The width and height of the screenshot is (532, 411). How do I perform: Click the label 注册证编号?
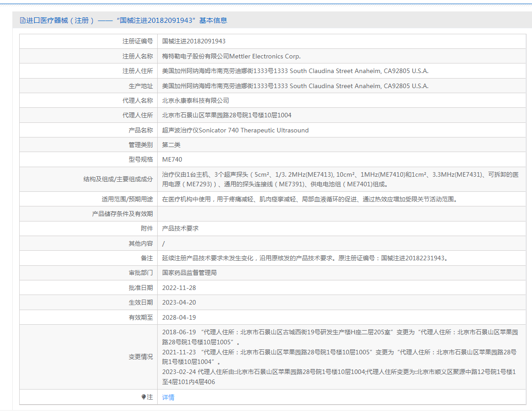tap(138, 42)
